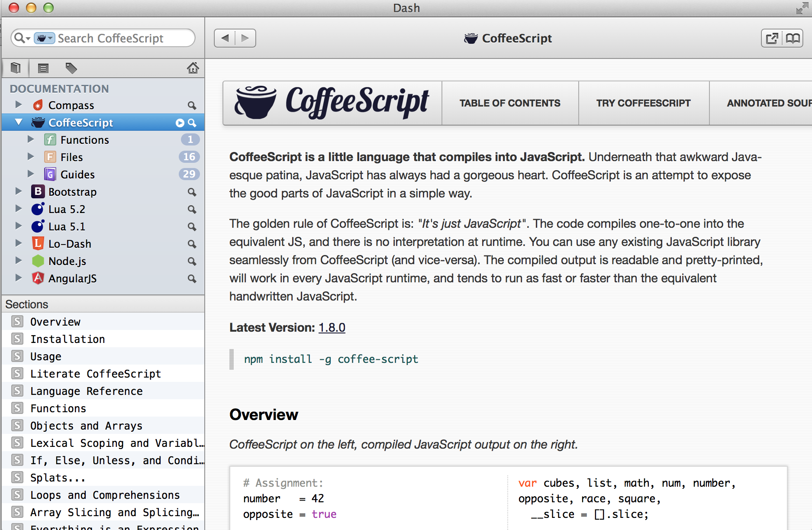Select the AngularJS shield icon

click(x=38, y=278)
